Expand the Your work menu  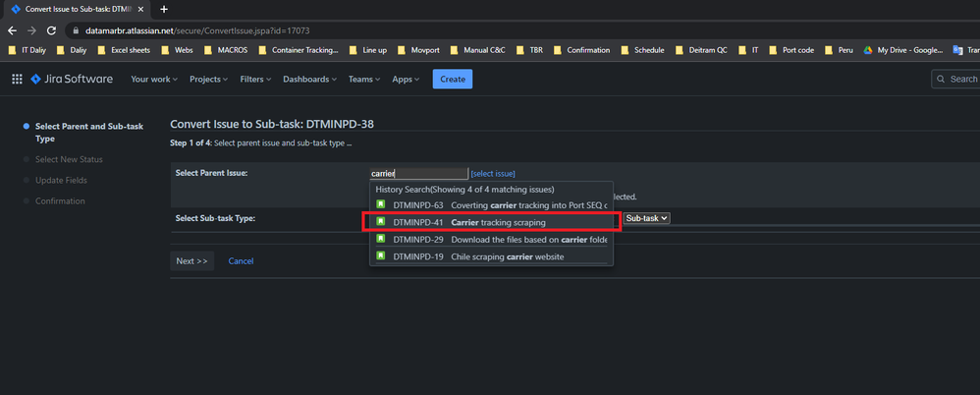tap(154, 79)
